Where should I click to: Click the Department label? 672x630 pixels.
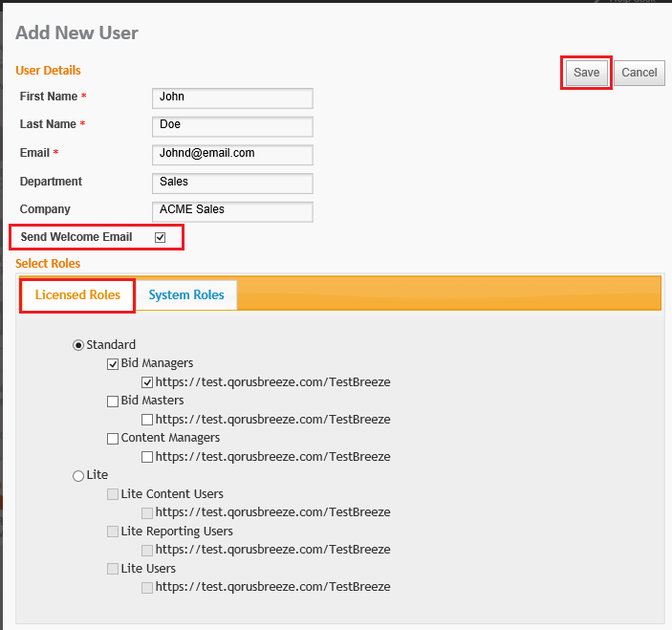click(x=51, y=182)
